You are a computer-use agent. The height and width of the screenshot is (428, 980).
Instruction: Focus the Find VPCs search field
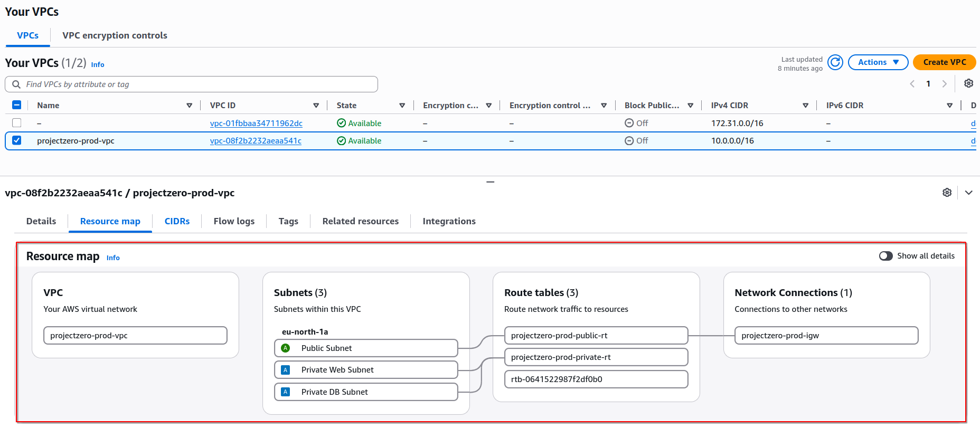click(191, 84)
